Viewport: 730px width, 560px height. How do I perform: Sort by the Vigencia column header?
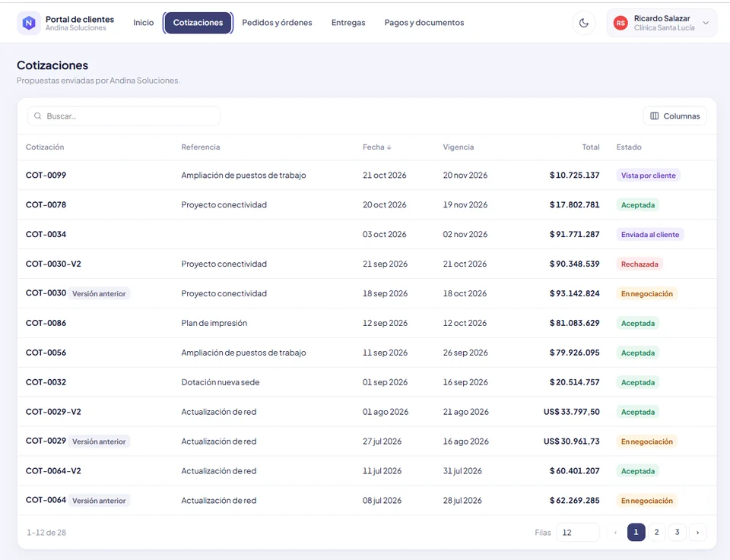coord(458,147)
